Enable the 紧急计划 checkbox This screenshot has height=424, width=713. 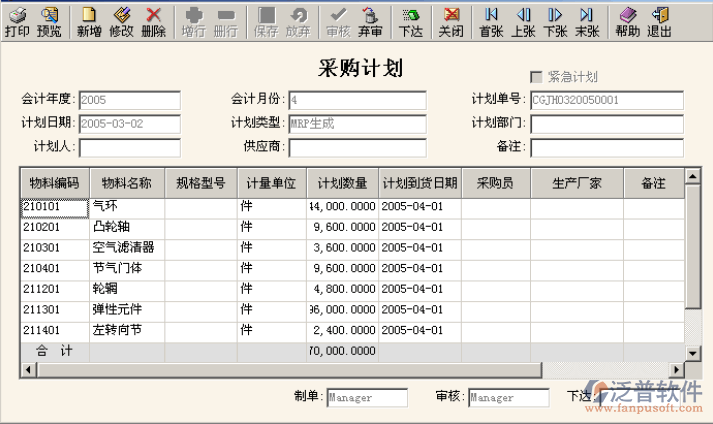pos(536,77)
